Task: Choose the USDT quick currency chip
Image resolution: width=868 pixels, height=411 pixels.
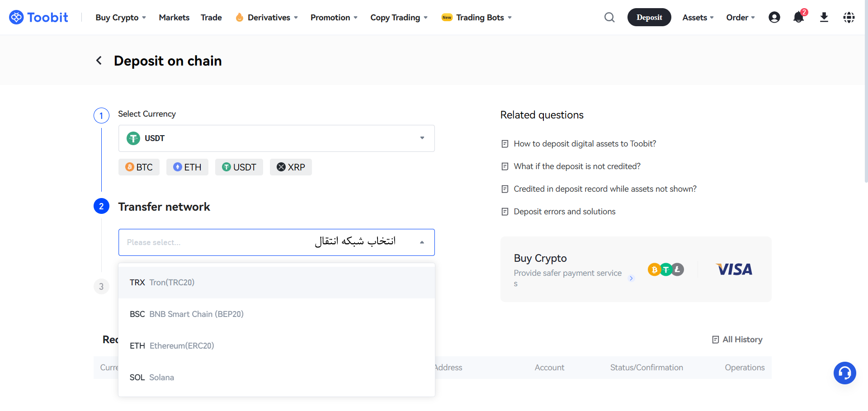Action: (239, 167)
